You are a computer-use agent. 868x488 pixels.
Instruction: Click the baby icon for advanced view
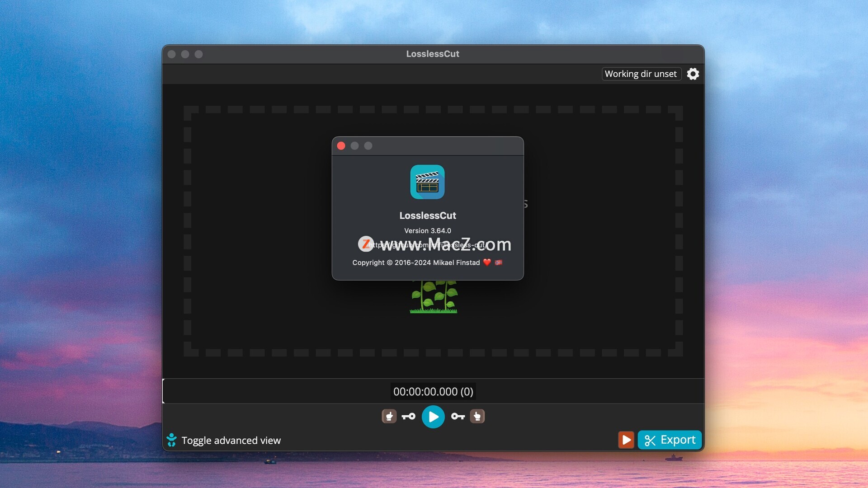171,440
